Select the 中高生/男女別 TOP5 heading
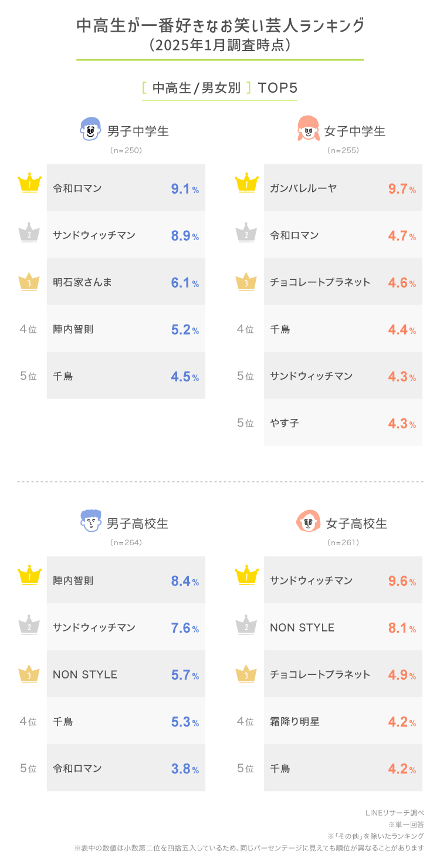440x868 pixels. point(220,88)
